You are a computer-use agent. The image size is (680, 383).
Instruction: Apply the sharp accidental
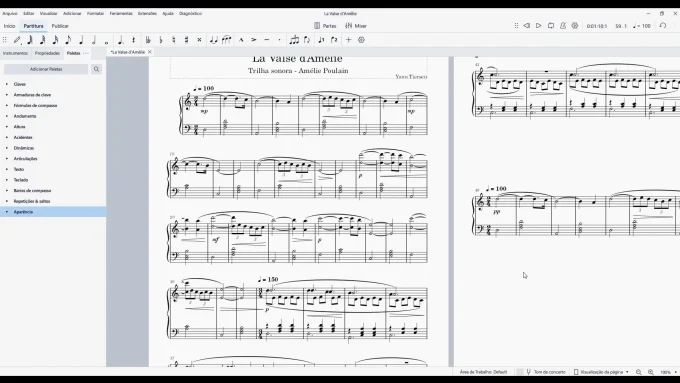click(186, 40)
